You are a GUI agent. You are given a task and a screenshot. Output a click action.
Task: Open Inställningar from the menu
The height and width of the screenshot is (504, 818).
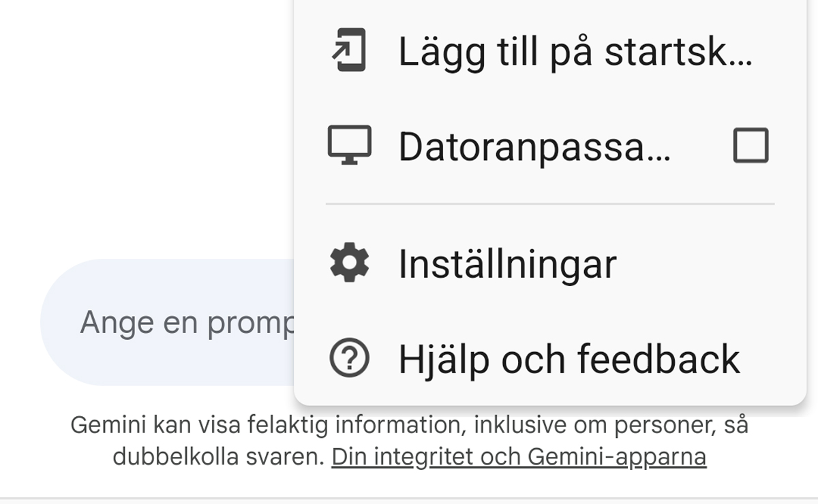coord(508,262)
